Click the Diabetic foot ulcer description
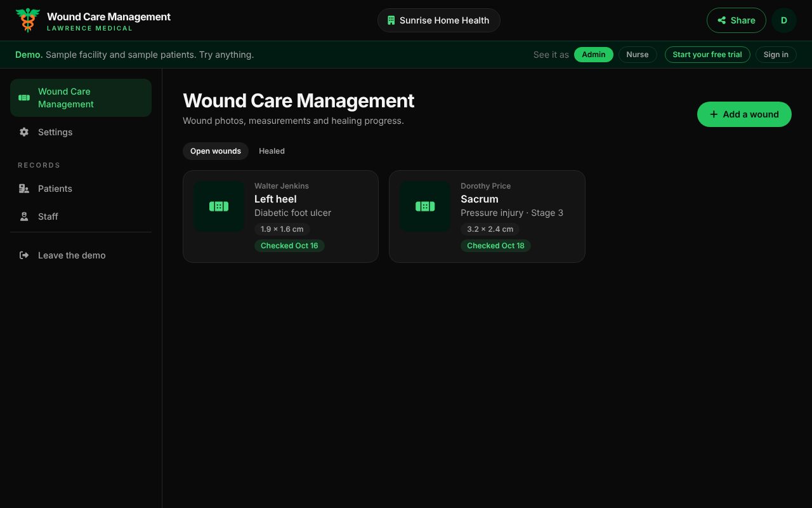Viewport: 812px width, 508px height. (x=293, y=213)
